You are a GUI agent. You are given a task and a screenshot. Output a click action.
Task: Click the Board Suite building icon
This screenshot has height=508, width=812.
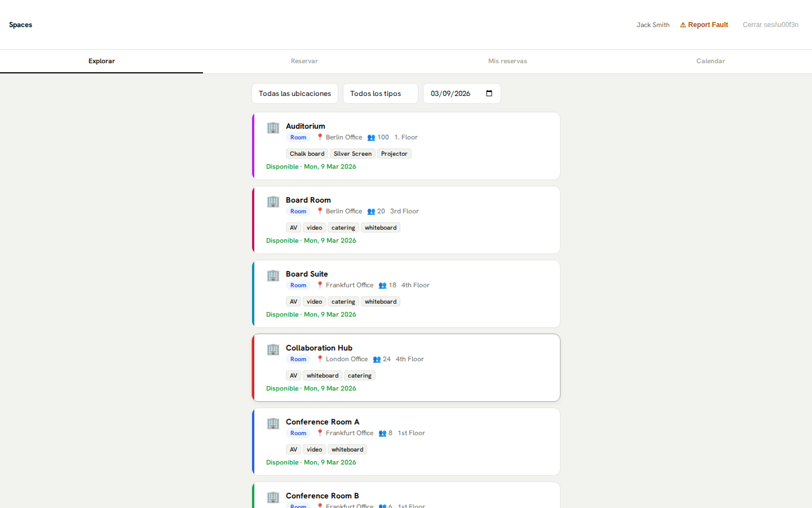(273, 275)
